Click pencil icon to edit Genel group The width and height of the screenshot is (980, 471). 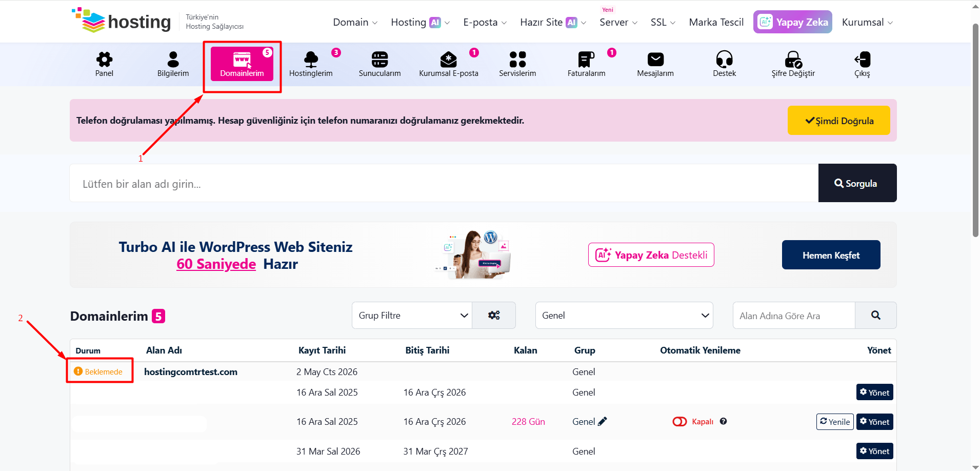[603, 421]
